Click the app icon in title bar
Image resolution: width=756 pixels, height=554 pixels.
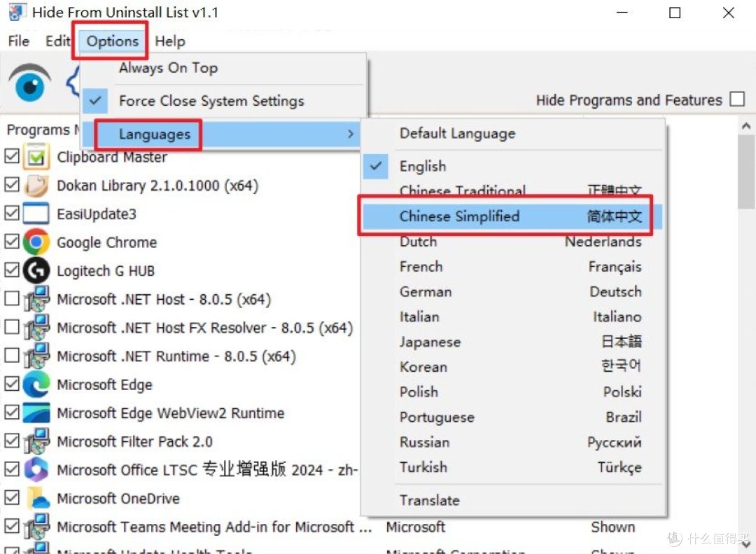[16, 12]
